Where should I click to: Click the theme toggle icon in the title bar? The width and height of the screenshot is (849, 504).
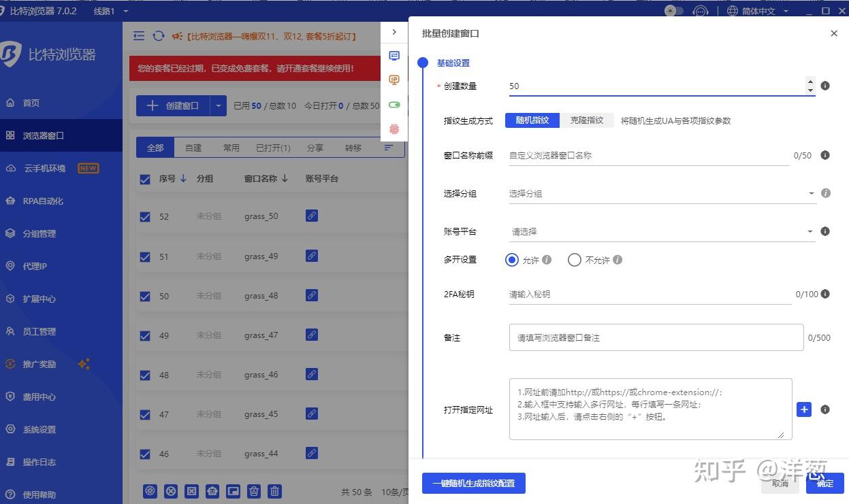coord(673,11)
